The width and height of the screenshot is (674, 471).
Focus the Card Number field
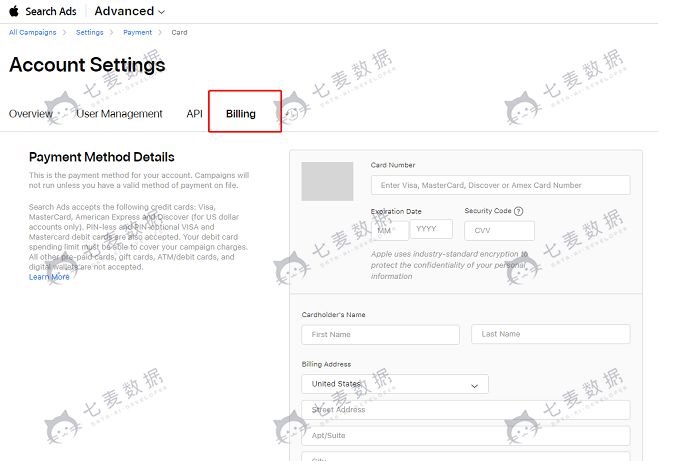coord(500,185)
